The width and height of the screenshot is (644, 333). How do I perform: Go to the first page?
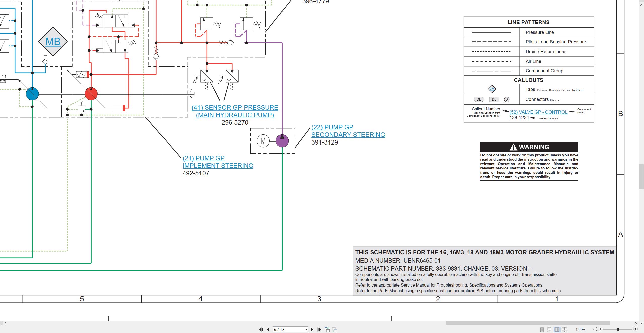click(261, 329)
